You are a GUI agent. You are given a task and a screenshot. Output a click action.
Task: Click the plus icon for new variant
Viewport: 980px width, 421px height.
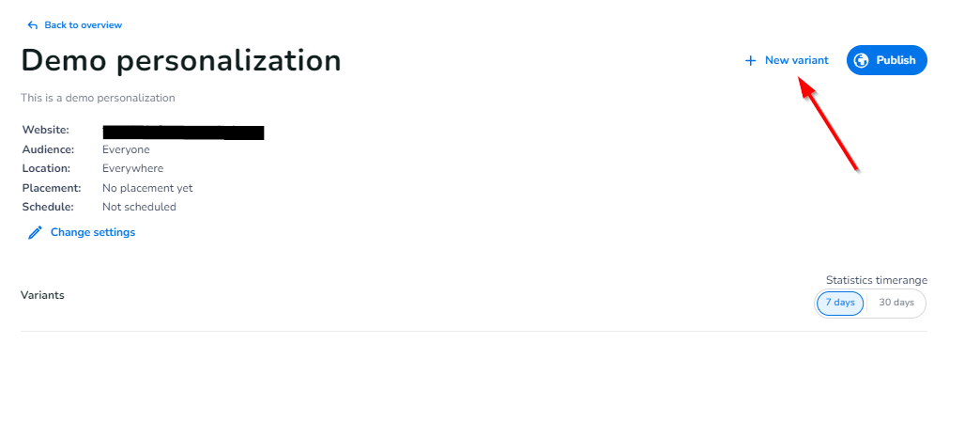750,61
